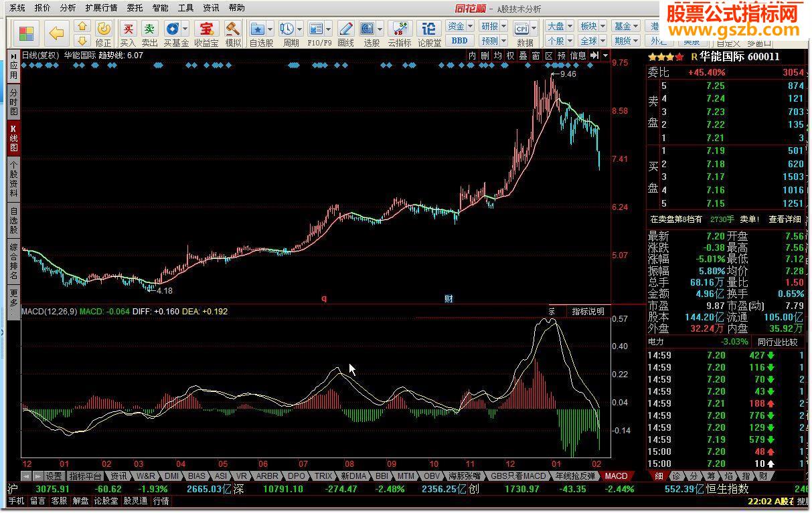Open the 云指标 cloud indicator icon

[400, 33]
